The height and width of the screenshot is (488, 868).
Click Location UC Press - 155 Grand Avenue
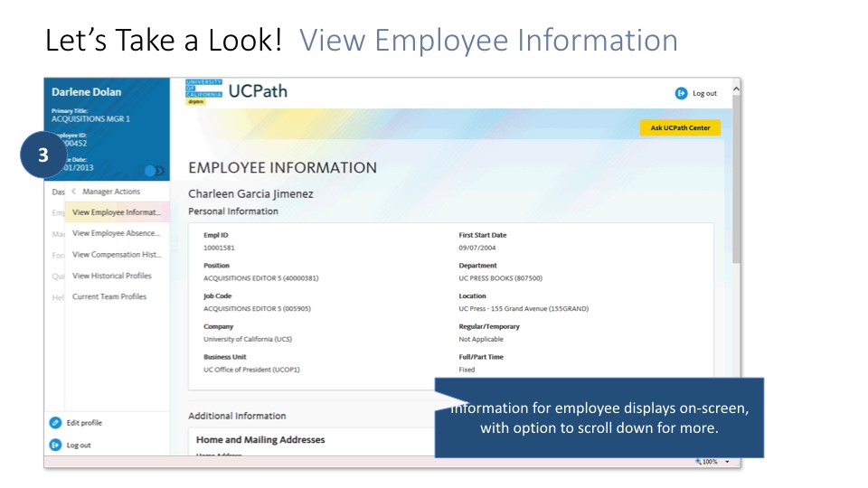pos(524,309)
